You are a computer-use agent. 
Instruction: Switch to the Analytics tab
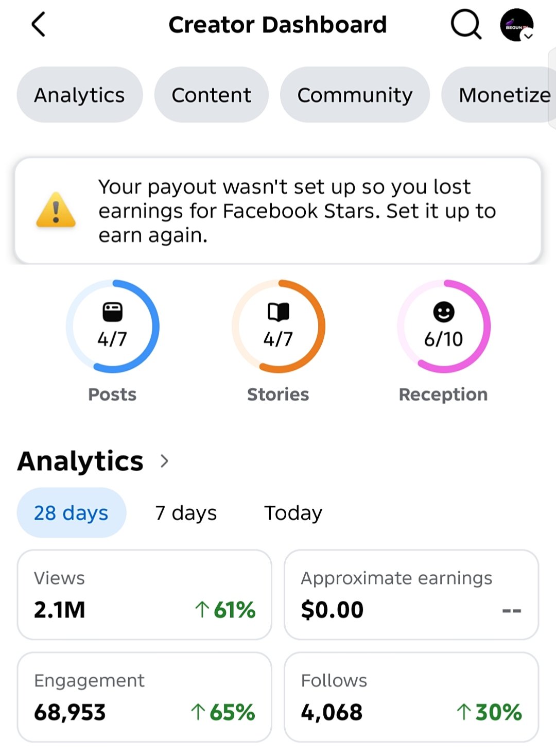[x=80, y=95]
